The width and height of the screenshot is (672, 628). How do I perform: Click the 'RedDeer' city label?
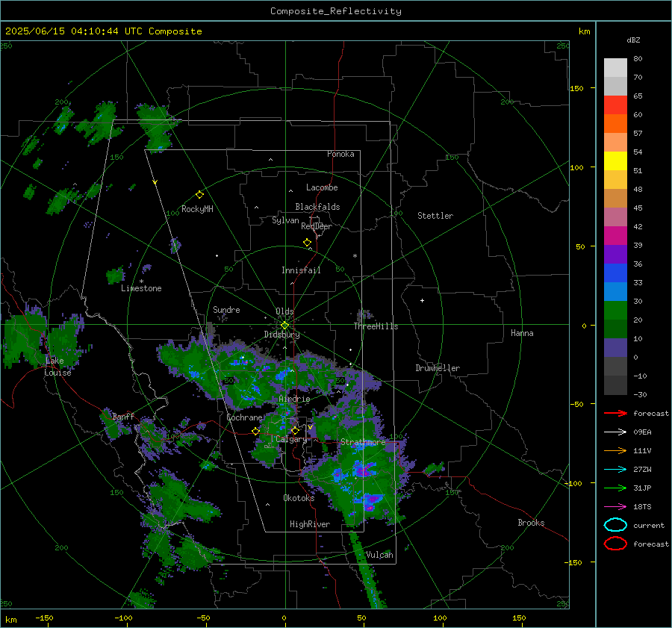[x=317, y=226]
